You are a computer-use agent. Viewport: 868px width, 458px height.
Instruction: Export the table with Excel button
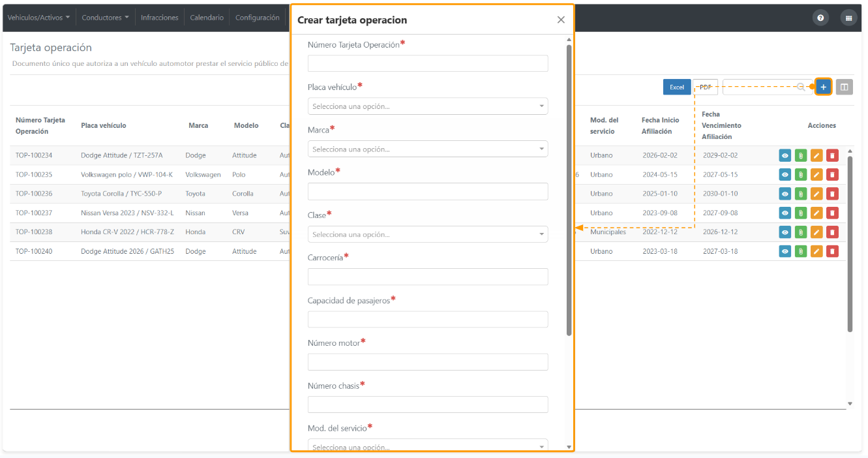(677, 87)
